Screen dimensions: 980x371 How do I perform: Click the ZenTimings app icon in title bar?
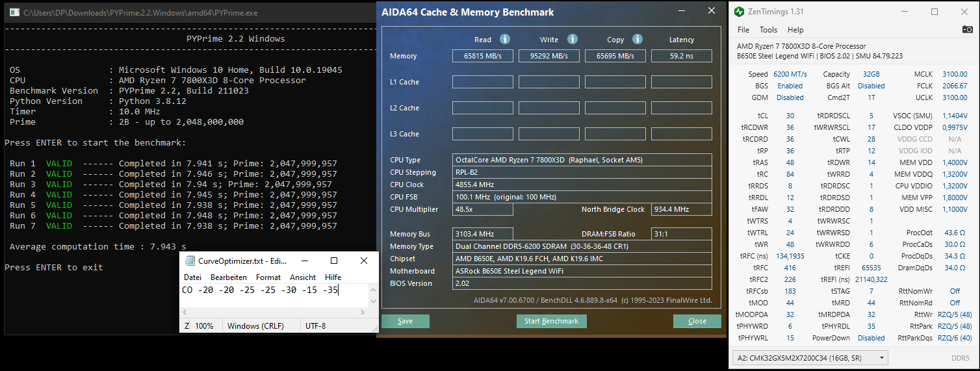pos(739,12)
